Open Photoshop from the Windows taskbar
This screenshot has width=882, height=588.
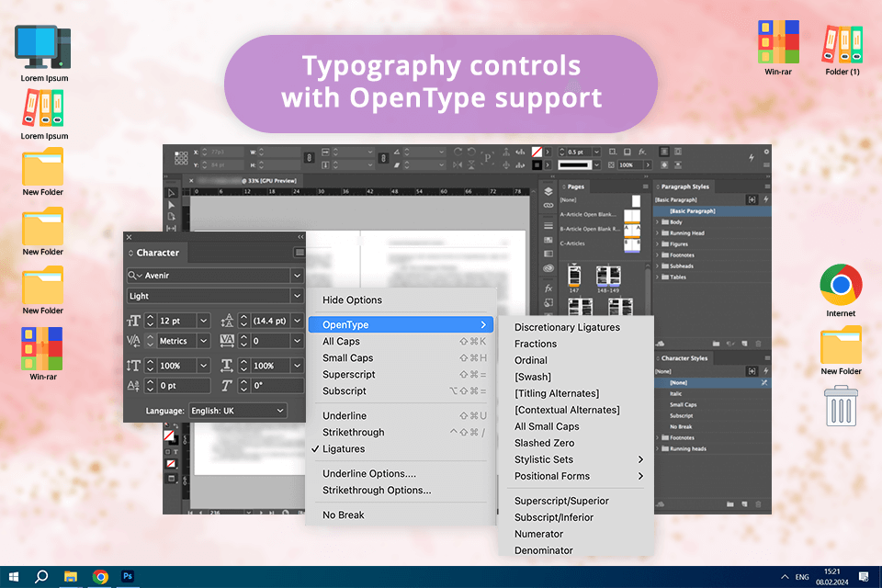(x=128, y=576)
